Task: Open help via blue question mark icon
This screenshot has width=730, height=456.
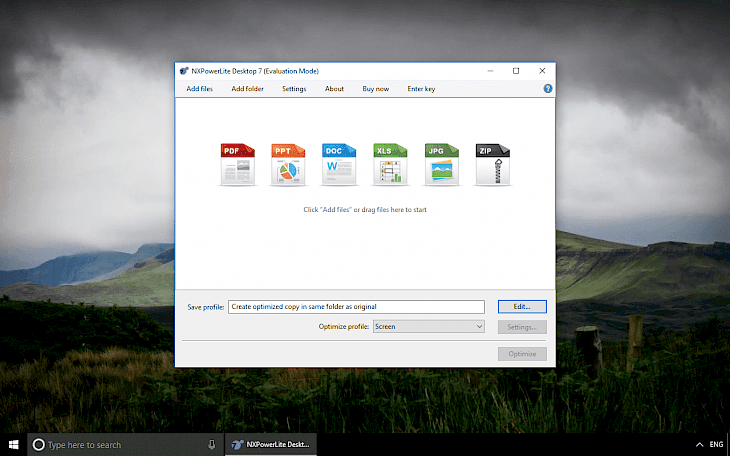Action: coord(548,88)
